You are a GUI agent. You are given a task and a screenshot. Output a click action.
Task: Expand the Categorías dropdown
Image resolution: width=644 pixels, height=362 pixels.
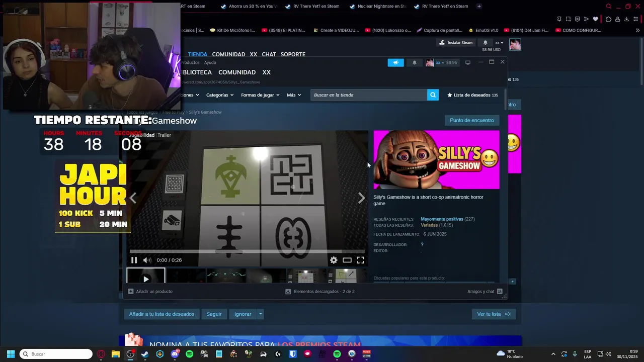tap(220, 95)
